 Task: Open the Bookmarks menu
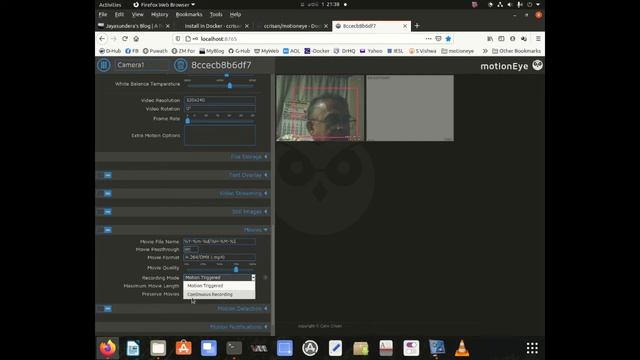(x=189, y=14)
